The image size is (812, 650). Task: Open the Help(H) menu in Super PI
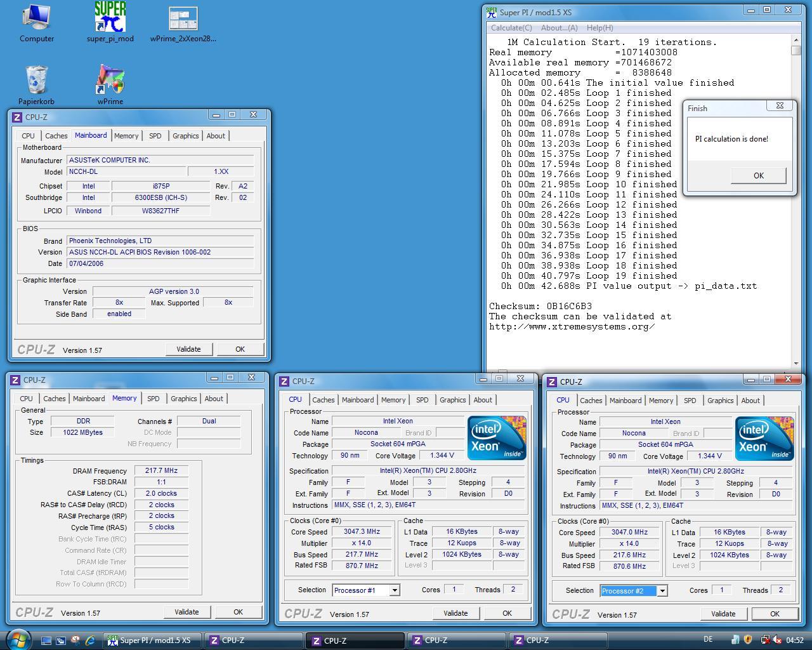tap(599, 28)
